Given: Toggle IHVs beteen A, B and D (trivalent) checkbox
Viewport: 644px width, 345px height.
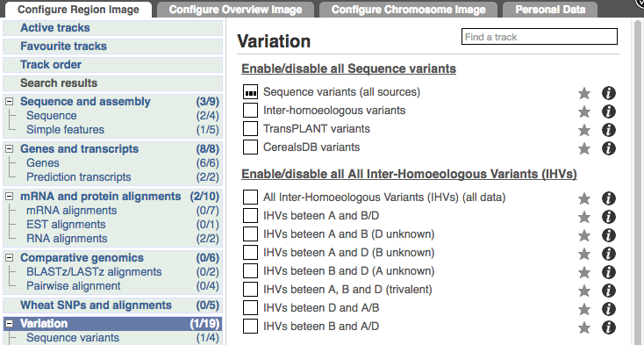Looking at the screenshot, I should (250, 289).
